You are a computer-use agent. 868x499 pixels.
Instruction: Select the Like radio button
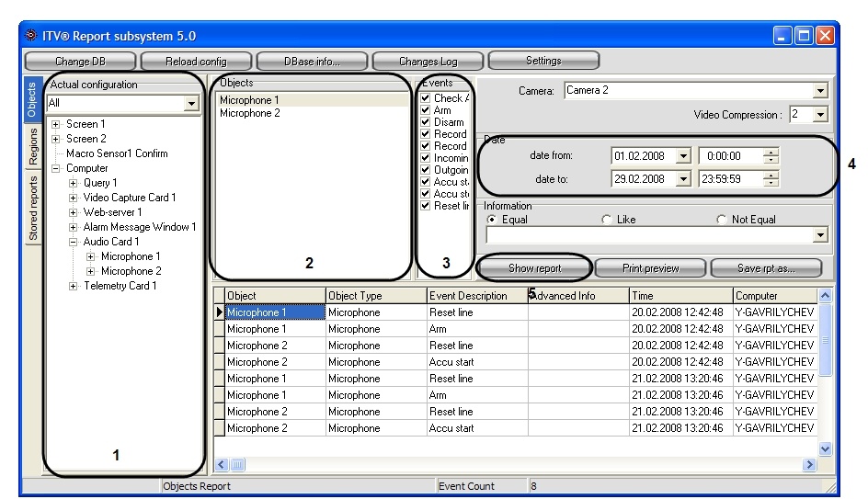(607, 221)
